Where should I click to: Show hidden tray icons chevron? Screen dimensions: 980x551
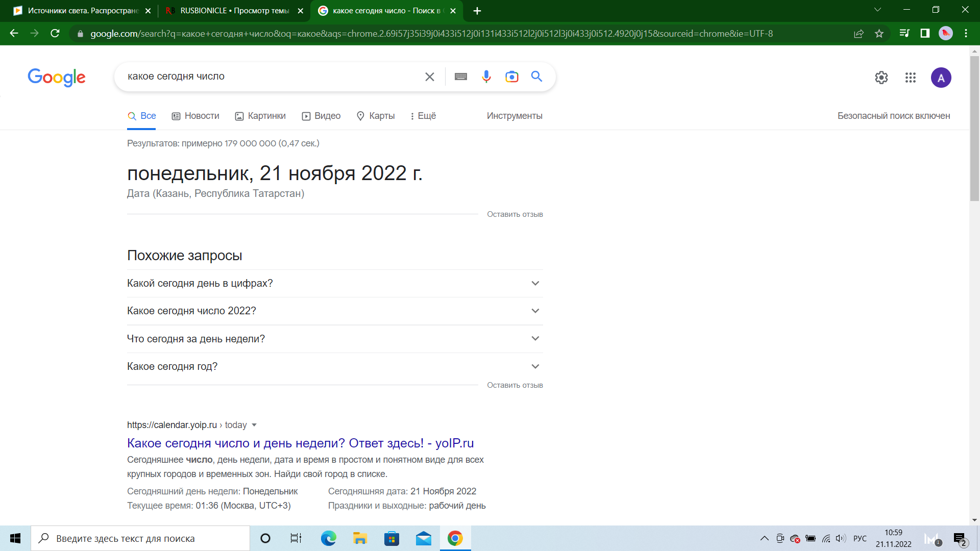(764, 538)
